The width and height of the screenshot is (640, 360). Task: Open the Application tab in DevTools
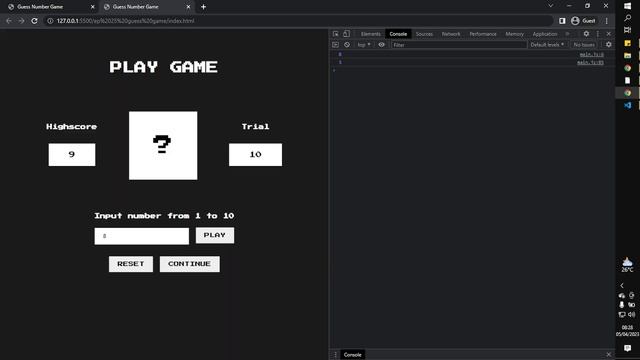[x=545, y=34]
